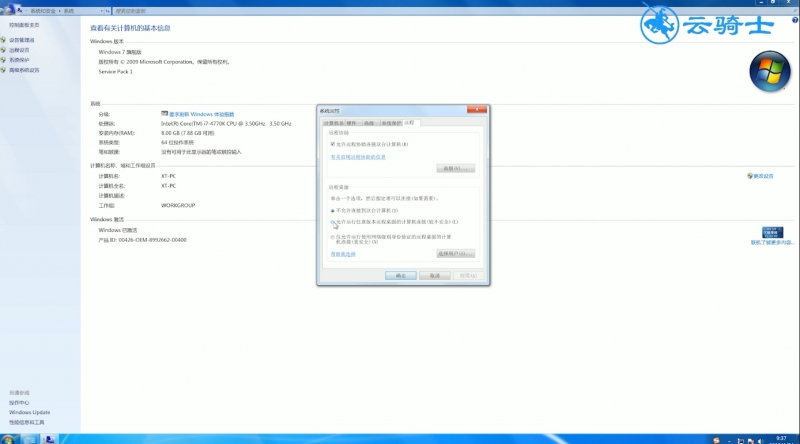Viewport: 800px width, 444px height.
Task: Select 不允许连接到这台计算机 radio option
Action: point(333,211)
